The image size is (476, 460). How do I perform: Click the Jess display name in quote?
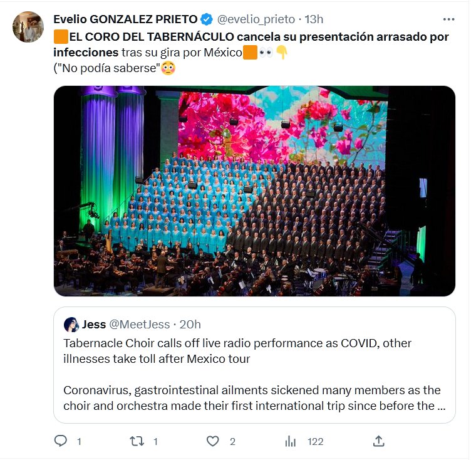[94, 324]
